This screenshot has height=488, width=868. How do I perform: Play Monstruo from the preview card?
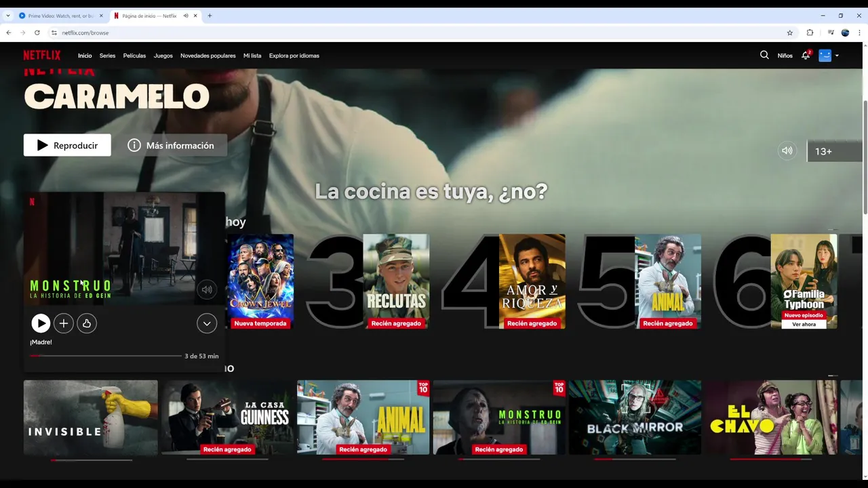pos(41,324)
